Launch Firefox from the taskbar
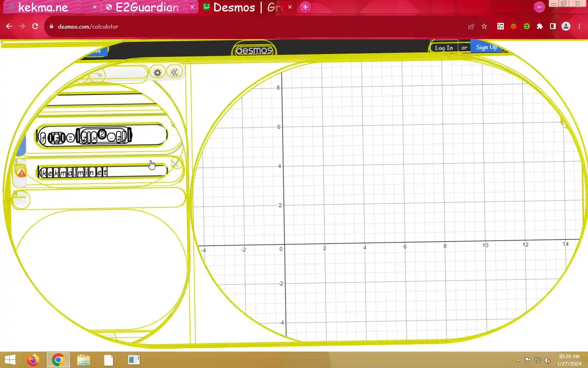588x368 pixels. (33, 360)
